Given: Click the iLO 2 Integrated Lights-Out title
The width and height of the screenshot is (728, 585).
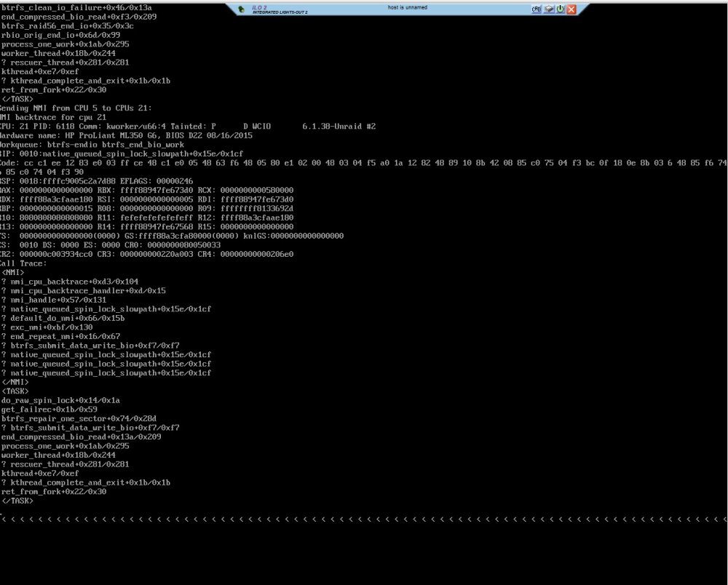Looking at the screenshot, I should tap(280, 9).
